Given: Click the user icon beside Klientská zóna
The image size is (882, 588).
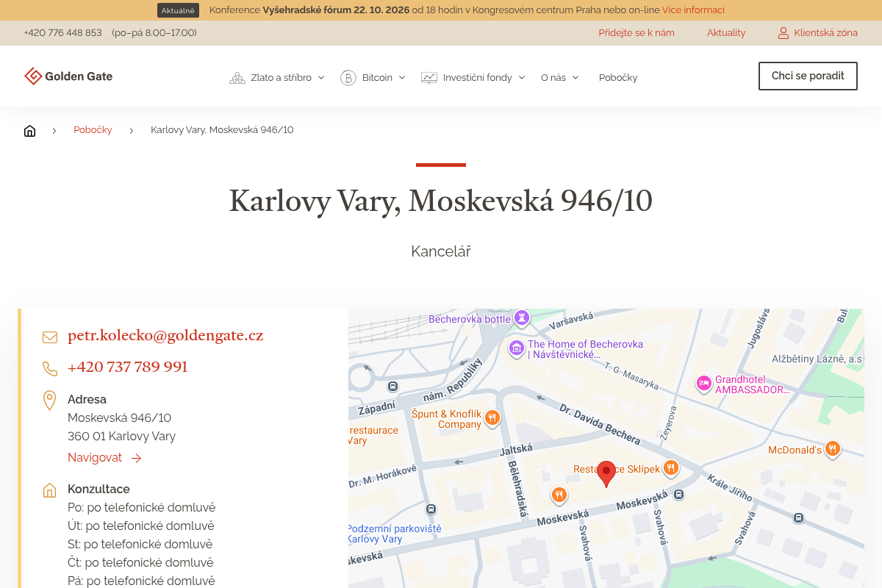Looking at the screenshot, I should [784, 33].
